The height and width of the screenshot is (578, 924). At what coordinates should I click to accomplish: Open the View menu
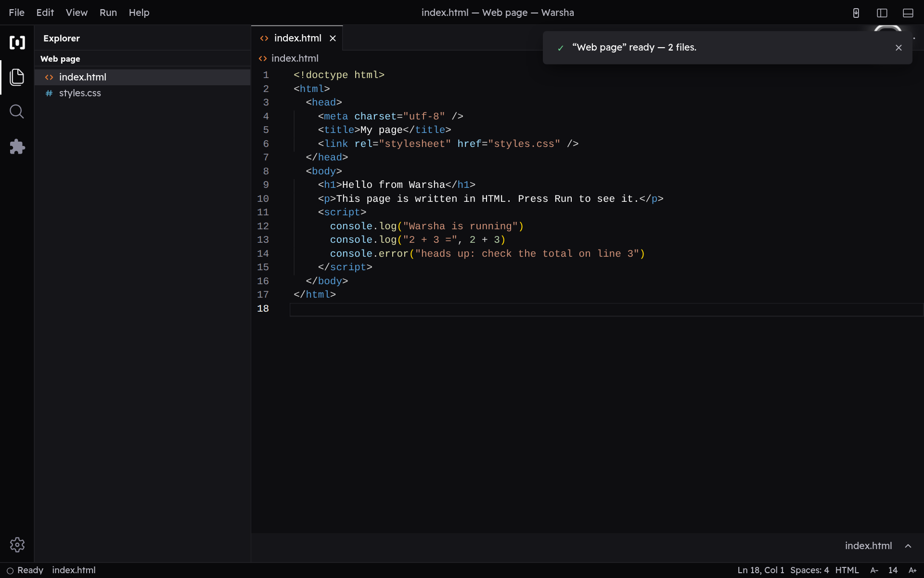coord(77,13)
